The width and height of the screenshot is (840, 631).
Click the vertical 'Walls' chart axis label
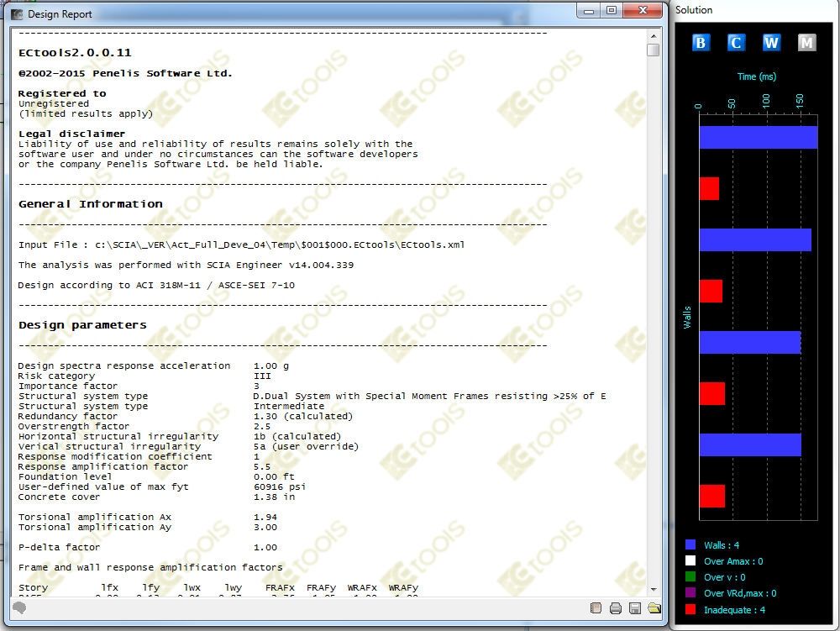(687, 318)
